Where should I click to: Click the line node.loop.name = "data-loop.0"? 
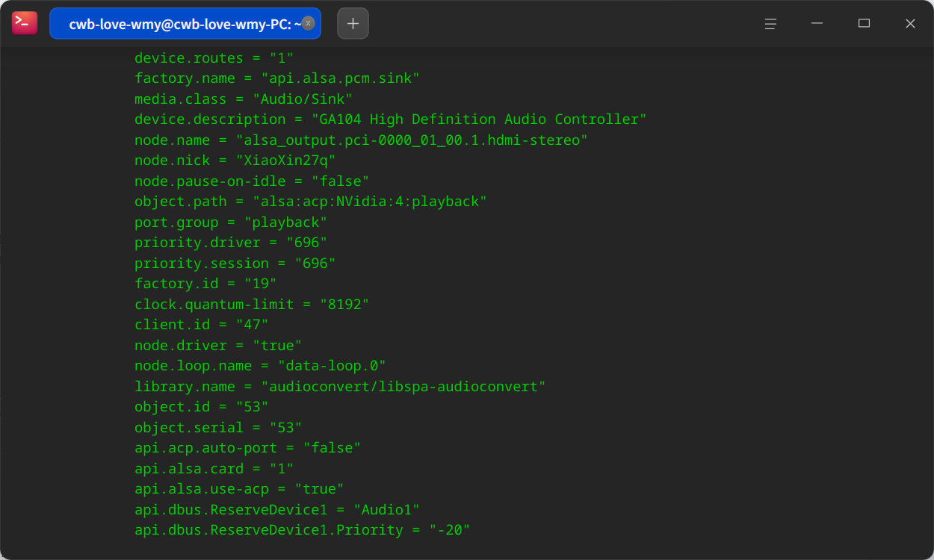click(x=260, y=366)
